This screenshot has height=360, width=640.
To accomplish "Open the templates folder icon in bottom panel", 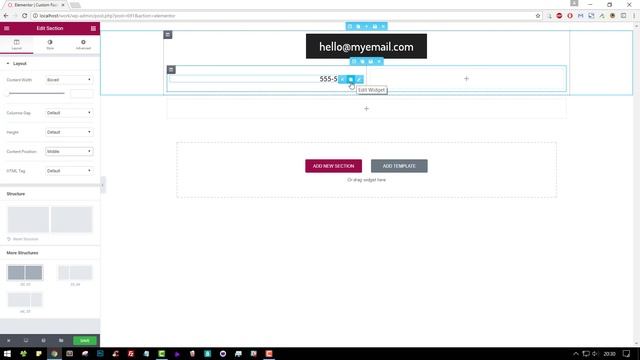I will [61, 340].
